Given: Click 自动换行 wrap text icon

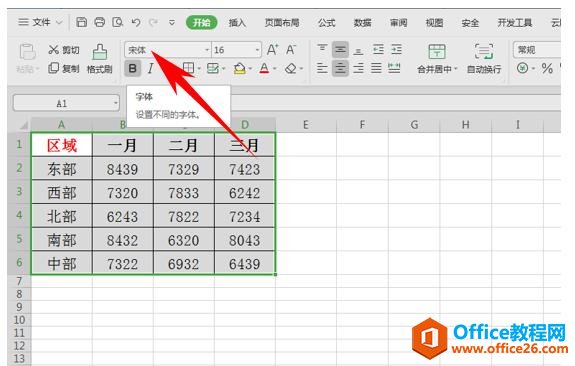Looking at the screenshot, I should (x=484, y=52).
